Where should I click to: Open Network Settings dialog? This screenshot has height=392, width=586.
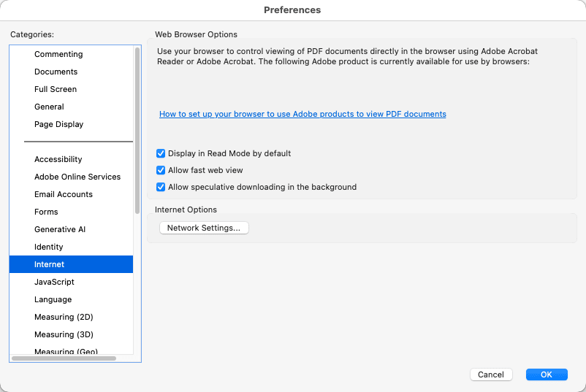(x=204, y=228)
